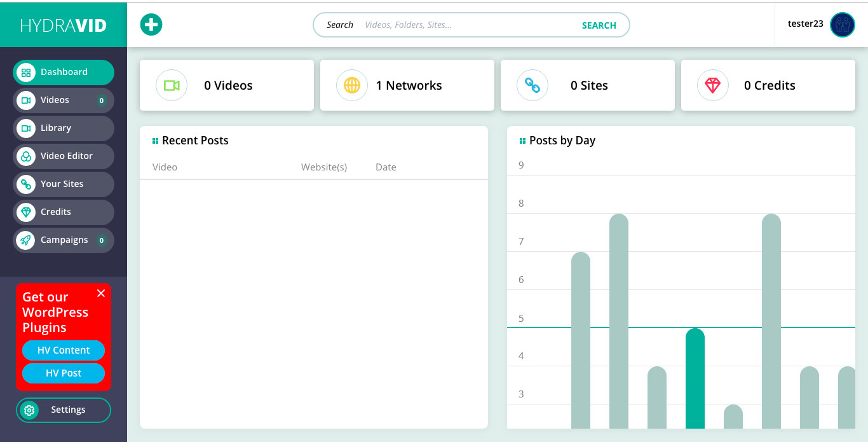The width and height of the screenshot is (868, 442).
Task: Click the Settings gear icon
Action: (29, 410)
